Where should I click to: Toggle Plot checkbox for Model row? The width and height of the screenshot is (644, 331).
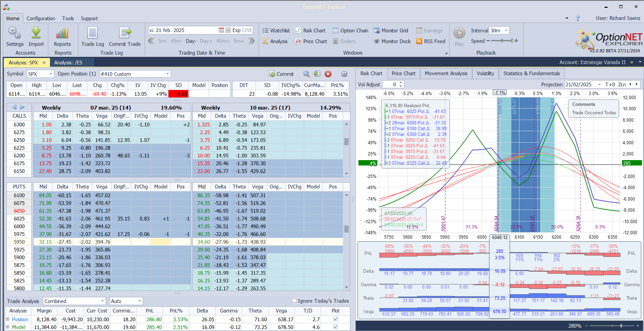336,327
